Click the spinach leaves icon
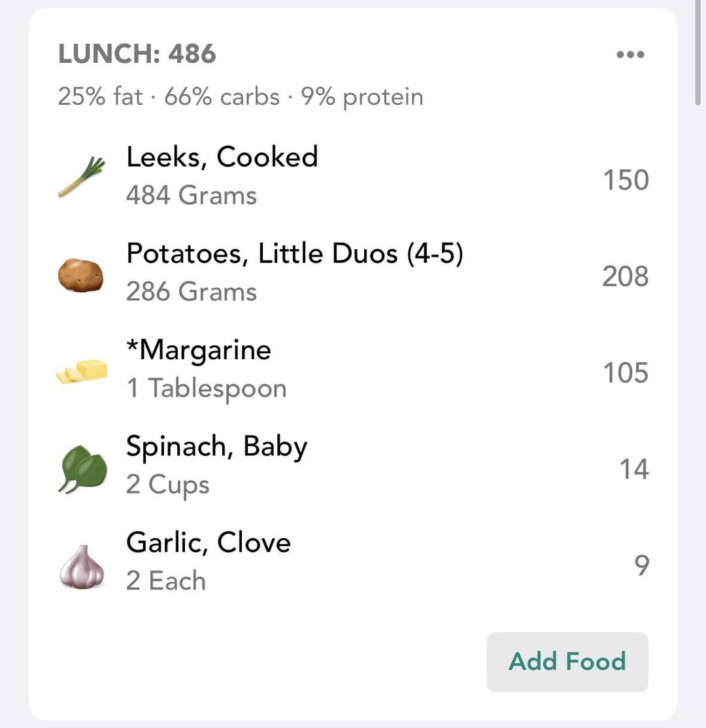706x728 pixels. click(x=81, y=468)
